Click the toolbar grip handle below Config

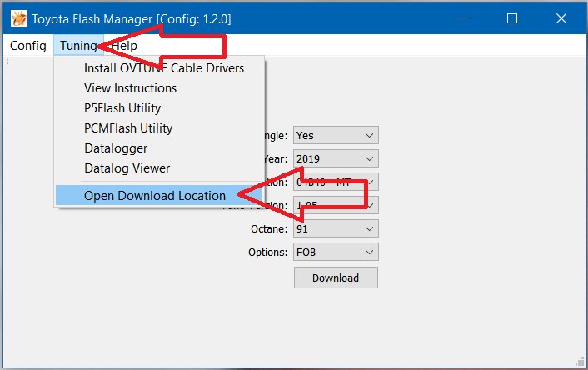[x=7, y=62]
